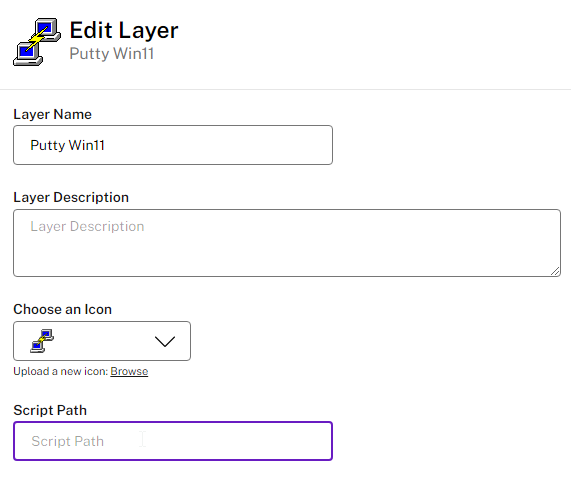
Task: Click the Layer Name label
Action: point(52,114)
